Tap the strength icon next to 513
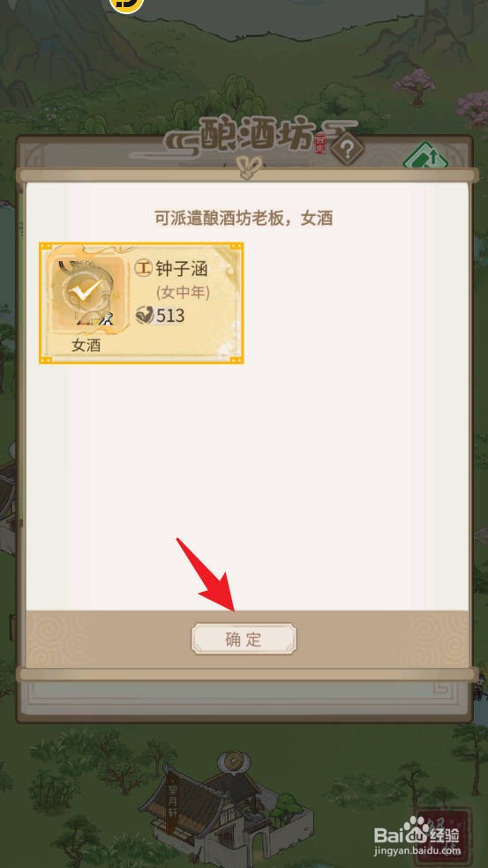This screenshot has height=868, width=488. (x=145, y=316)
